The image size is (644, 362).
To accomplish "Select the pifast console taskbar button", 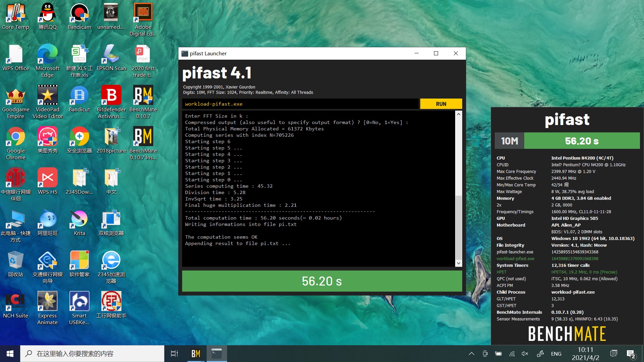I will [217, 354].
